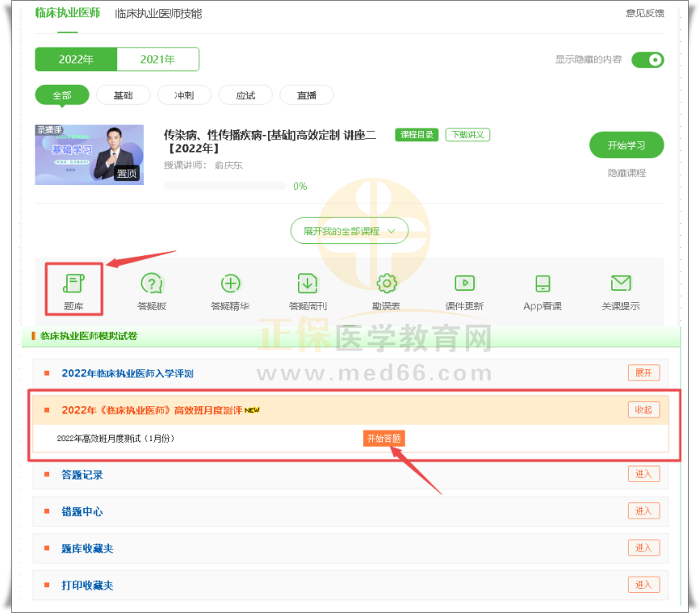Toggle the 显示隐藏的内容 switch
This screenshot has height=613, width=700.
pyautogui.click(x=648, y=60)
